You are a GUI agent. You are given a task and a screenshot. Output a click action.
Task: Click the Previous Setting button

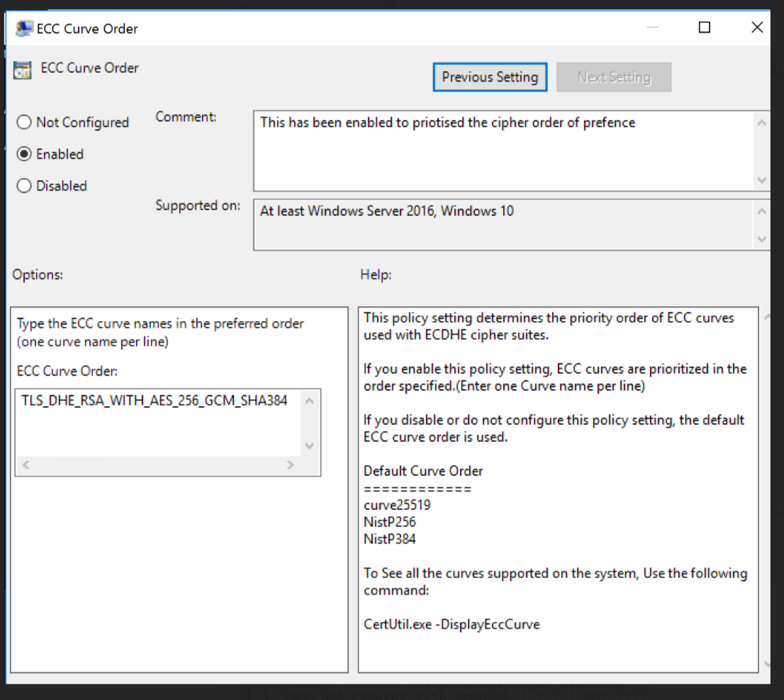coord(490,77)
